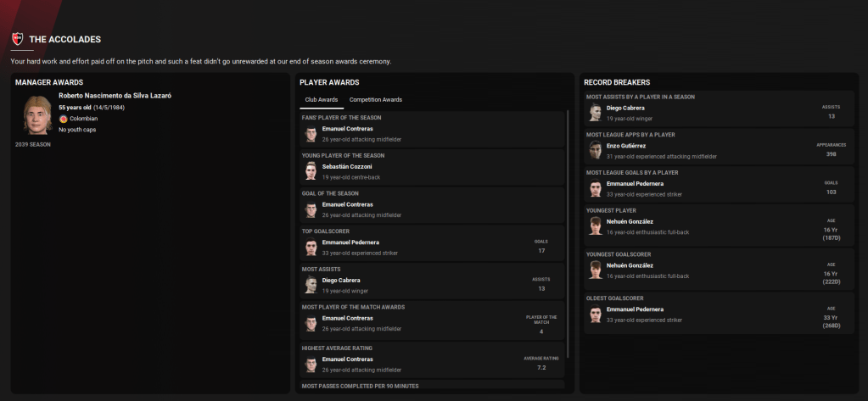Click Fans' Player of the Season portrait
This screenshot has height=401, width=868.
(311, 134)
